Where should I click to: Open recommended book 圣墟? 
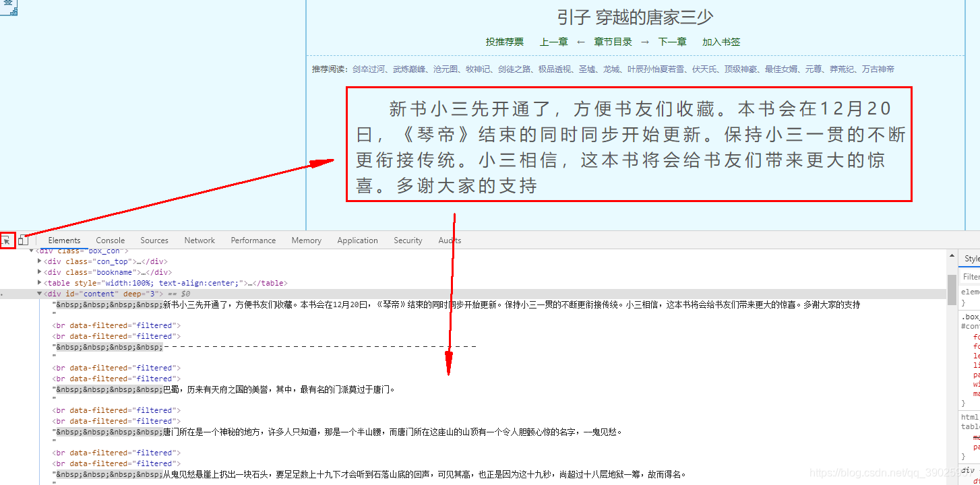587,69
